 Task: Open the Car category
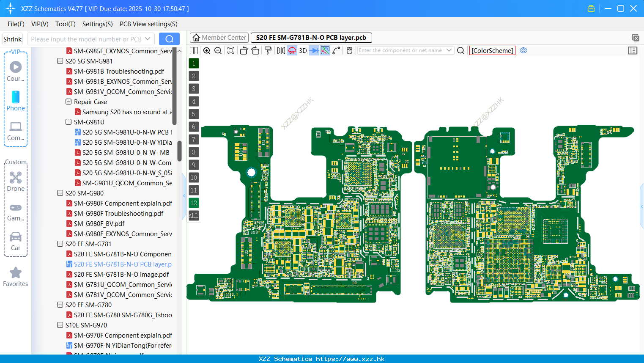tap(16, 241)
